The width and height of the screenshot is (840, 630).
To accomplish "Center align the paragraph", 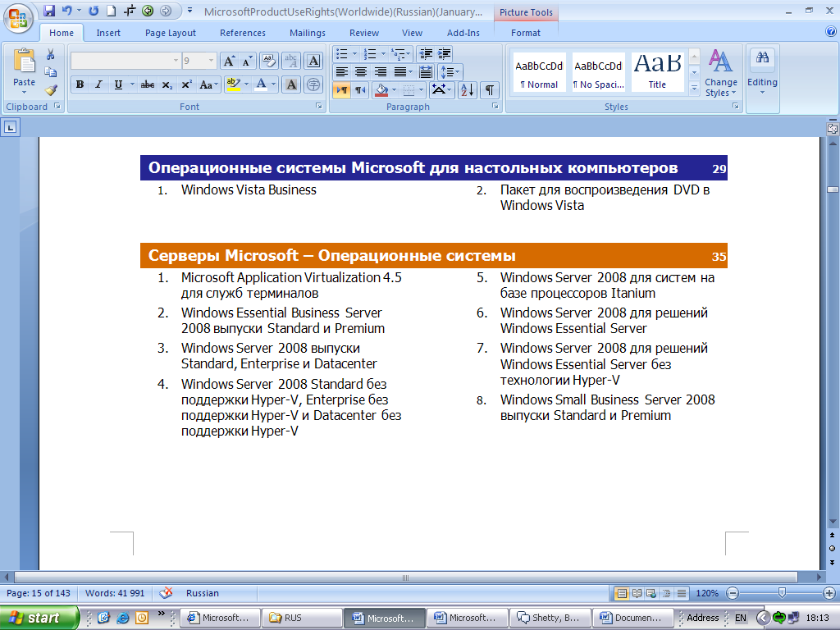I will click(x=361, y=72).
